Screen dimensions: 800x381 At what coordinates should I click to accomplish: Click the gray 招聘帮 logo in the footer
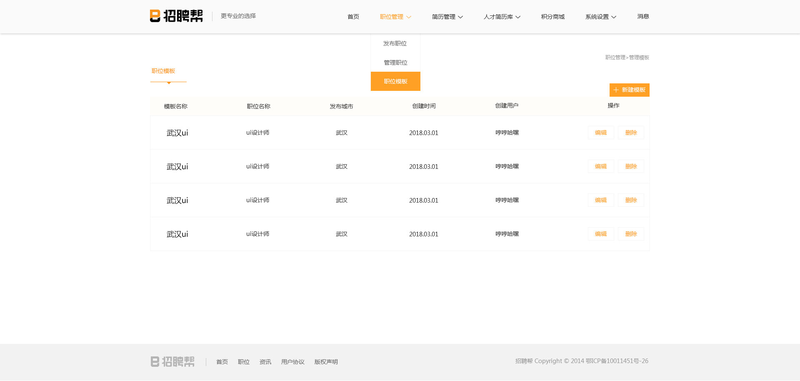(172, 362)
